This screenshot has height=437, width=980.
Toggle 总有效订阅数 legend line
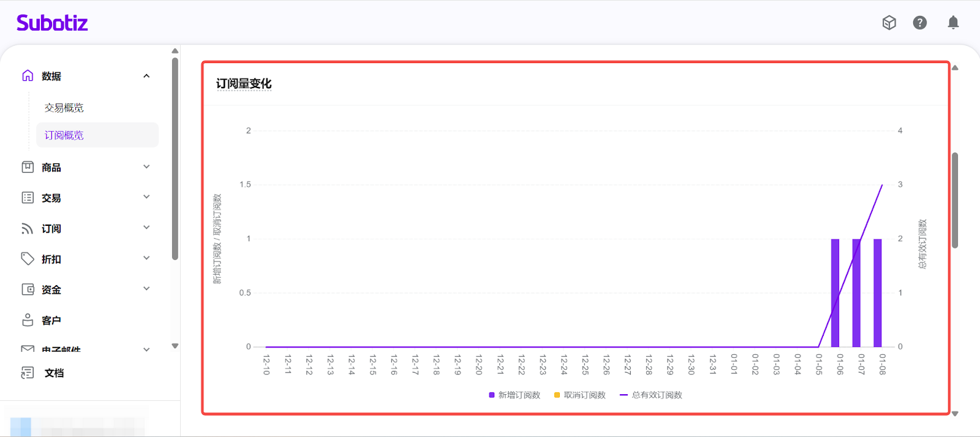click(x=651, y=395)
